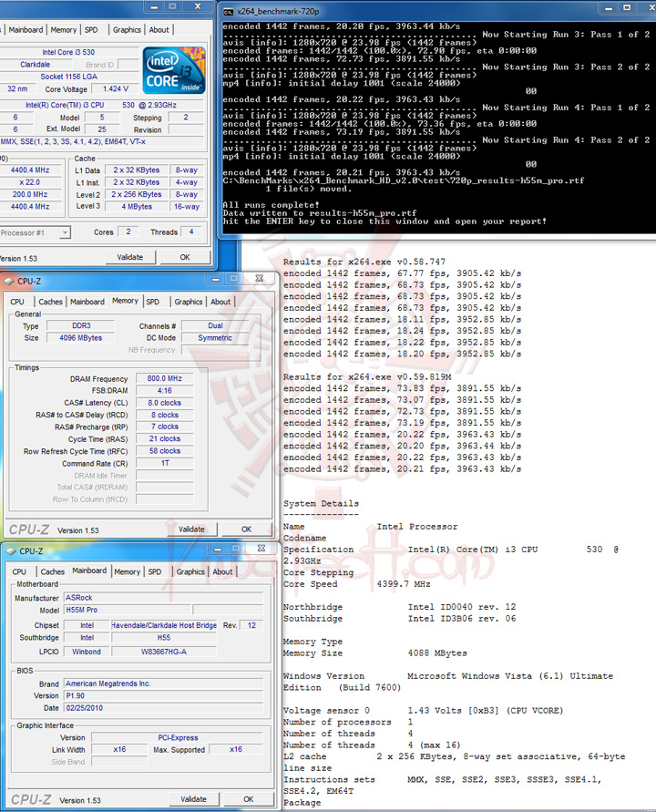Screen dimensions: 656x812
Task: Click the DDR3 memory type field
Action: click(x=81, y=325)
